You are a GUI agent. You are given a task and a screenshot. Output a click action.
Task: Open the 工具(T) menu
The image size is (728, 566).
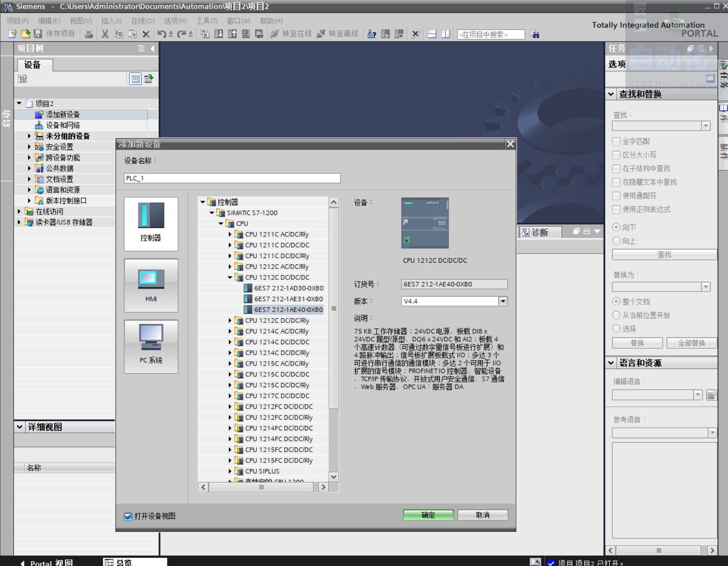207,21
